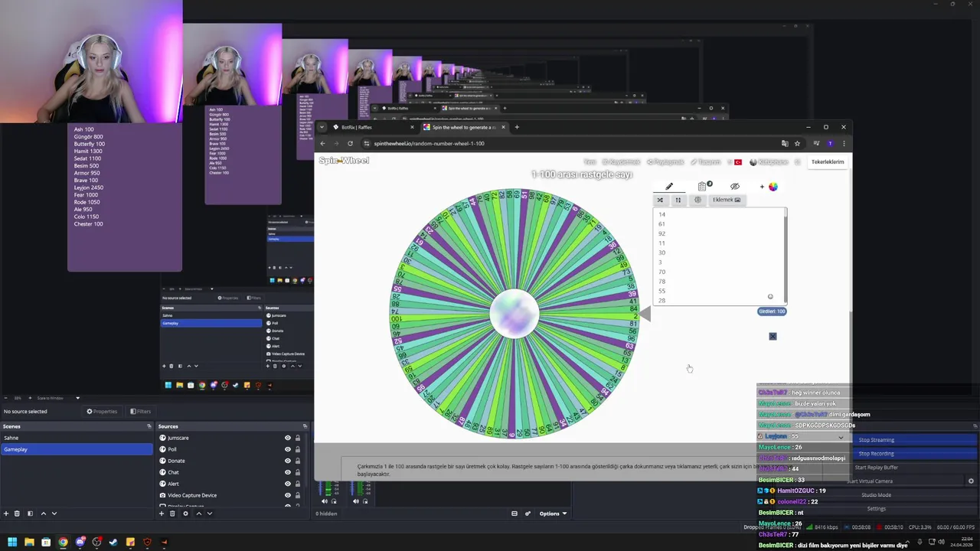Pop out the Sources dock

[305, 426]
